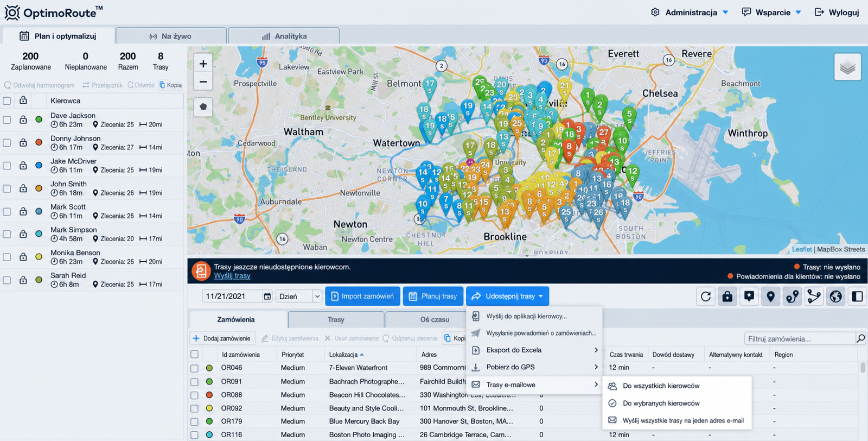Select Do wszystkich kierowców option
Viewport: 868px width, 441px height.
[677, 386]
